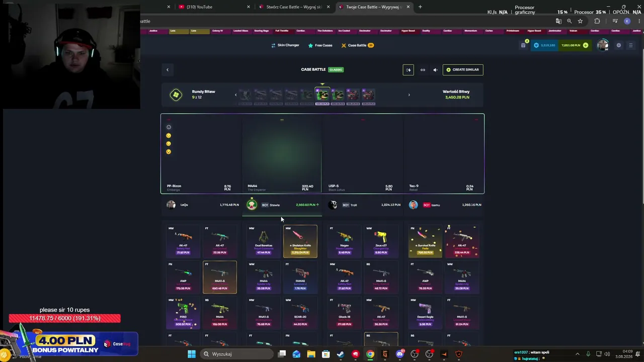Click the 7,051.08 PLN wallet balance
644x362 pixels.
(x=571, y=45)
